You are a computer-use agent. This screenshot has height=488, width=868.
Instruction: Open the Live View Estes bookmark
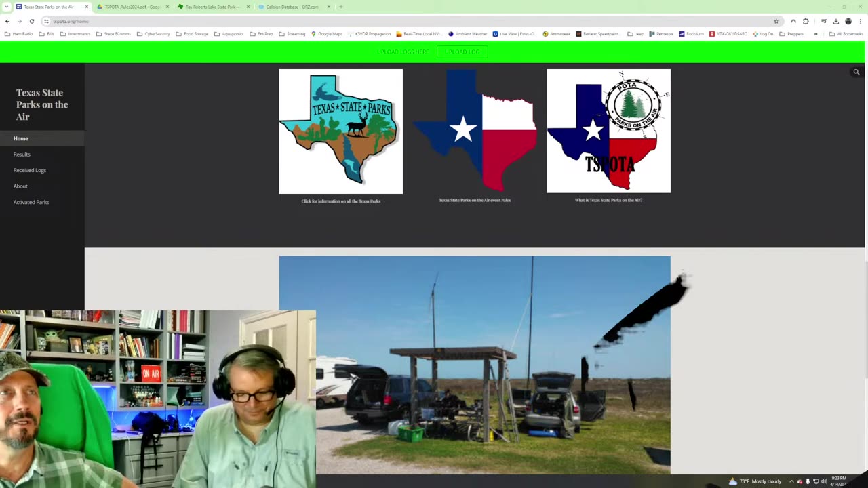515,34
